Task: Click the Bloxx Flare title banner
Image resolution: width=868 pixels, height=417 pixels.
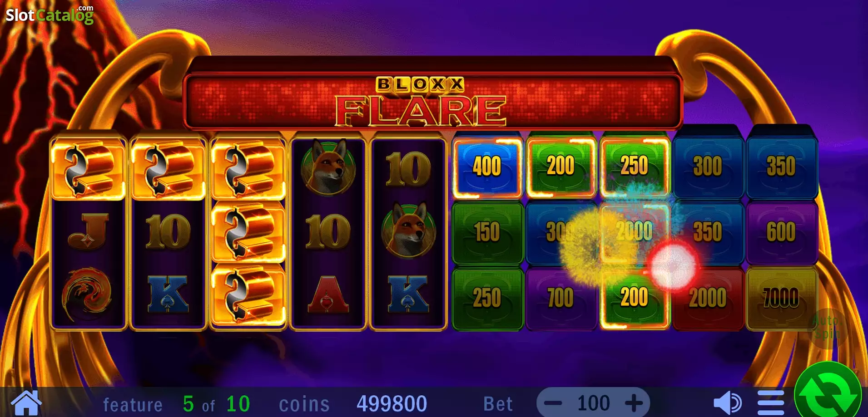Action: pyautogui.click(x=432, y=101)
